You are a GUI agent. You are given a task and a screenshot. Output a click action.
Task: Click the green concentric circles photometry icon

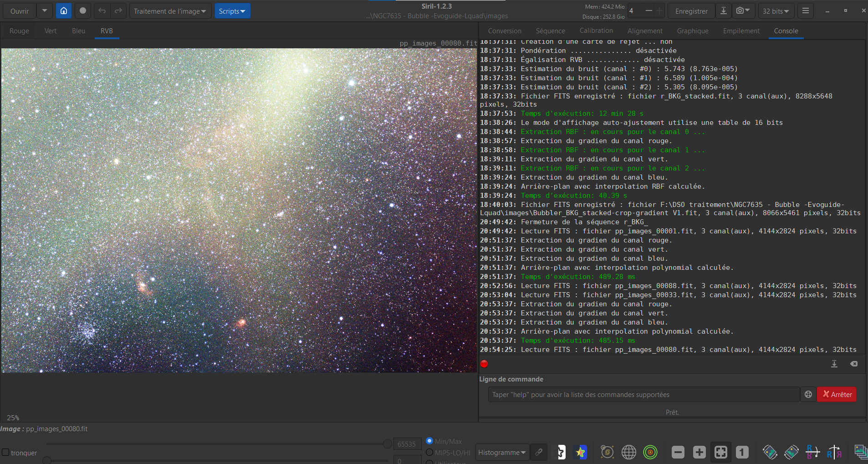coord(650,452)
